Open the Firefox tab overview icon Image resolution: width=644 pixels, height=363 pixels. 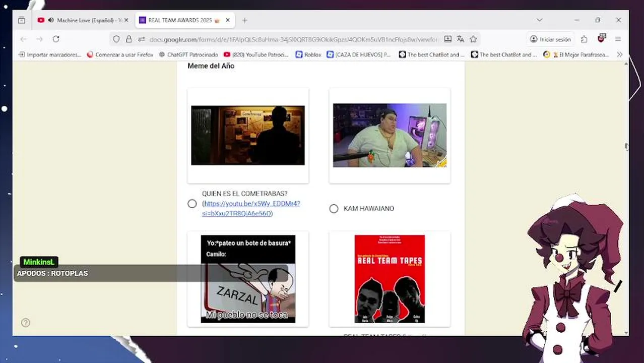22,20
